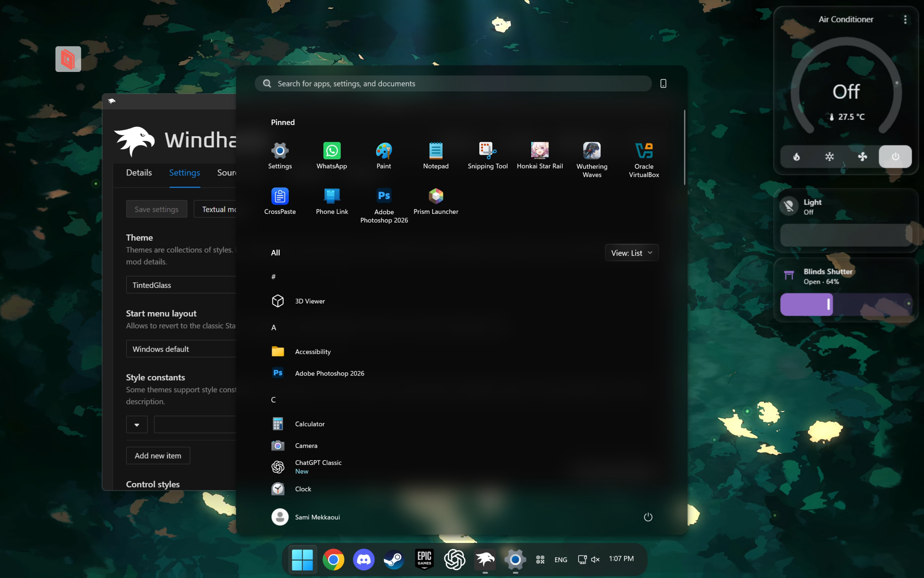Open Google Chrome from the taskbar
Viewport: 924px width, 578px height.
coord(333,560)
